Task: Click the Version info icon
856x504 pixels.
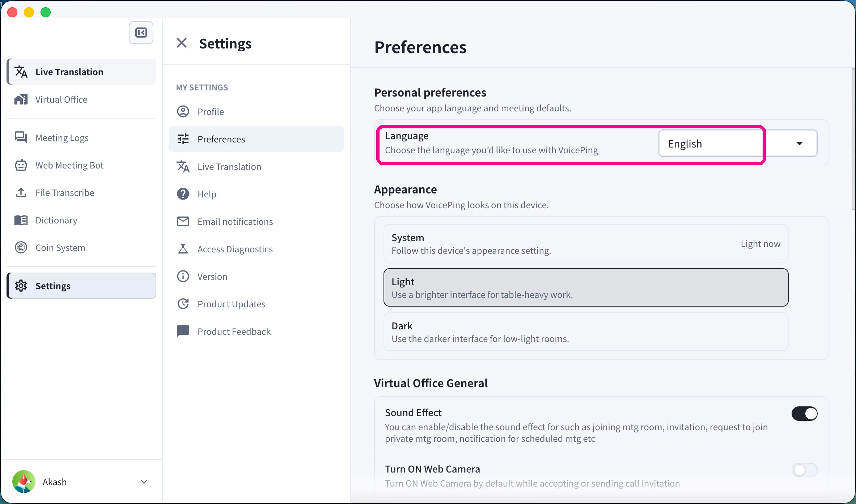Action: click(x=183, y=277)
